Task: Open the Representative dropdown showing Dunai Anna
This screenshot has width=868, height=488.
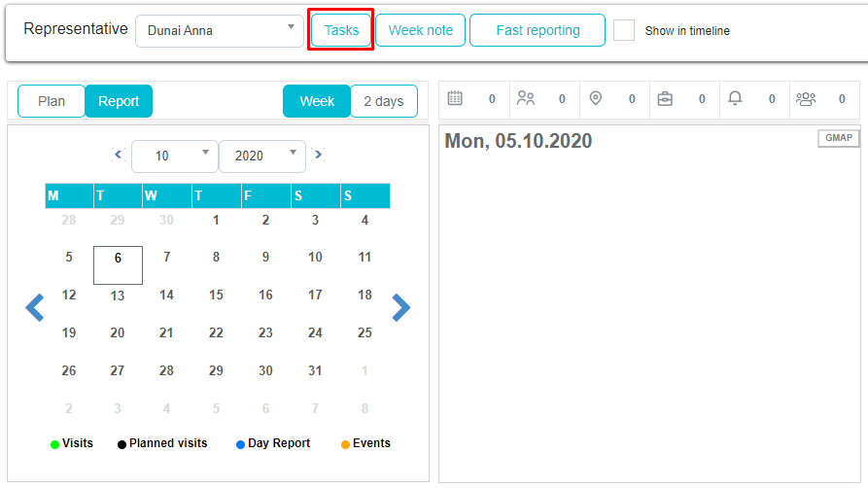Action: [x=220, y=30]
